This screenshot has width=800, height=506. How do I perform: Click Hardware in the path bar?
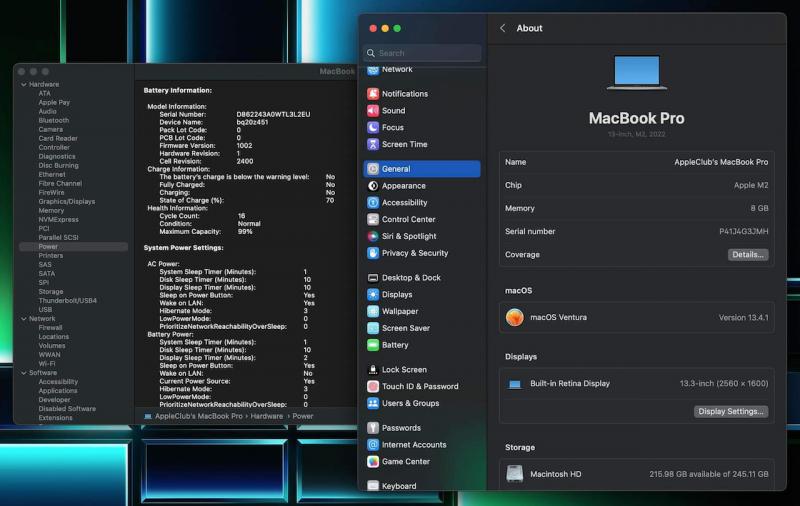tap(266, 416)
